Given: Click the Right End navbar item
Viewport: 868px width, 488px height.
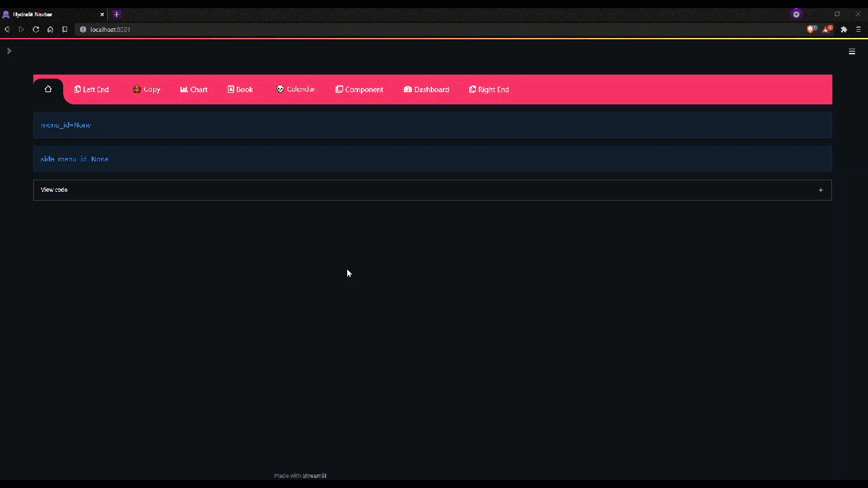Looking at the screenshot, I should pyautogui.click(x=489, y=89).
